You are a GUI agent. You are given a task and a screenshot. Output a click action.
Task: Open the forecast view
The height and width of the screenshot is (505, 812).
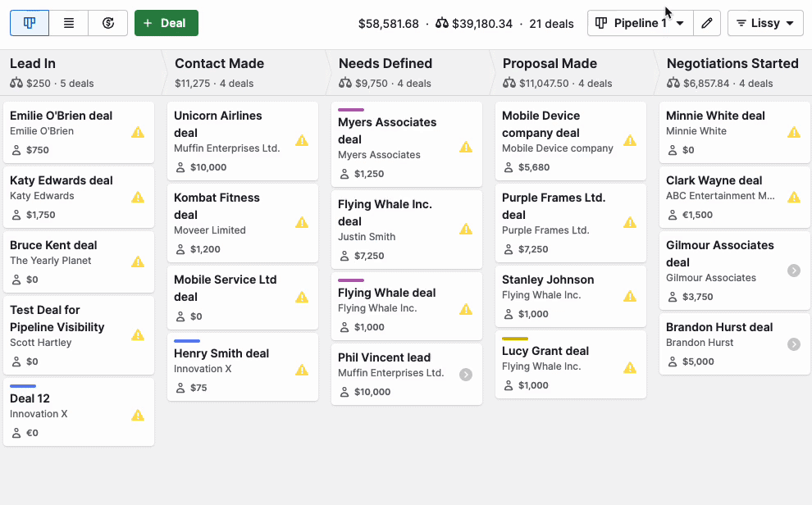tap(107, 23)
